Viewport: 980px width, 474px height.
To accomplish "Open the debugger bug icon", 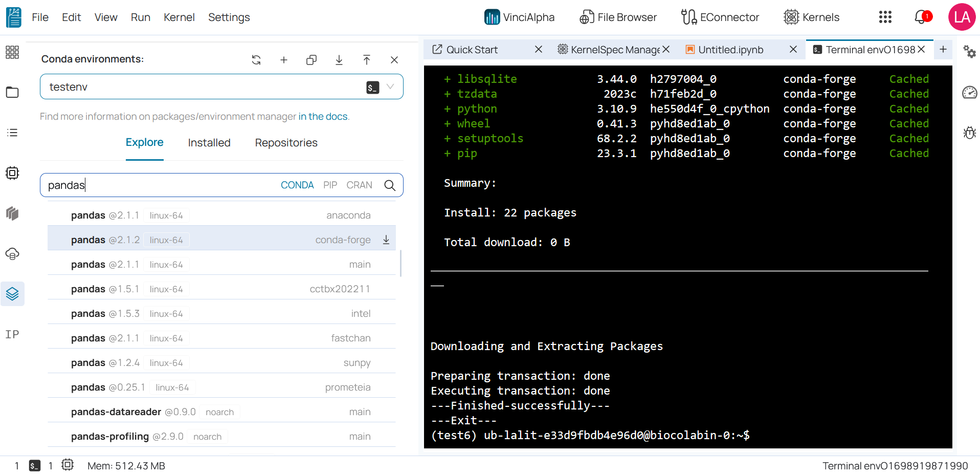I will click(x=969, y=133).
